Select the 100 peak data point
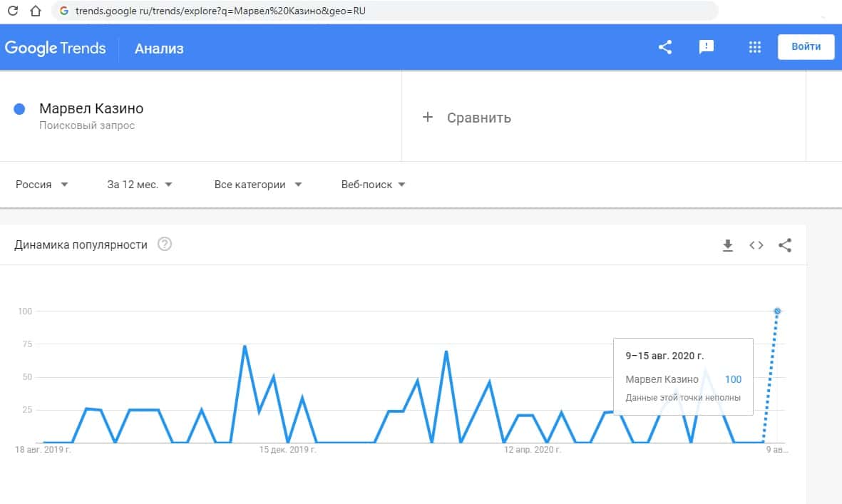Screen dimensions: 842x504 (x=777, y=311)
